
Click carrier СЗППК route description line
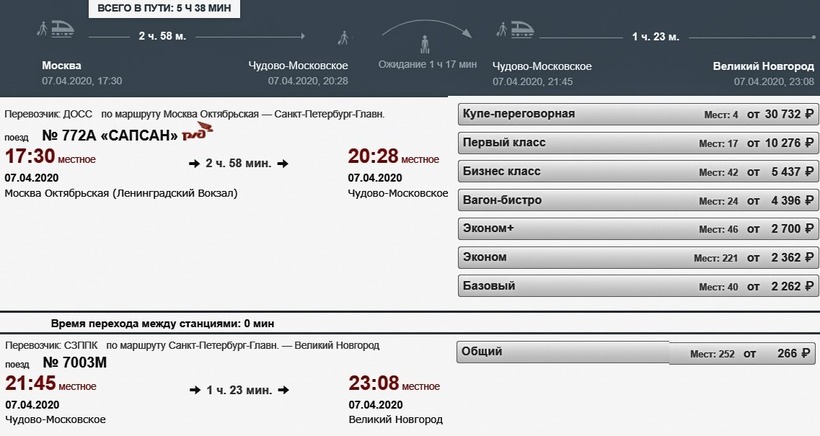pyautogui.click(x=192, y=346)
